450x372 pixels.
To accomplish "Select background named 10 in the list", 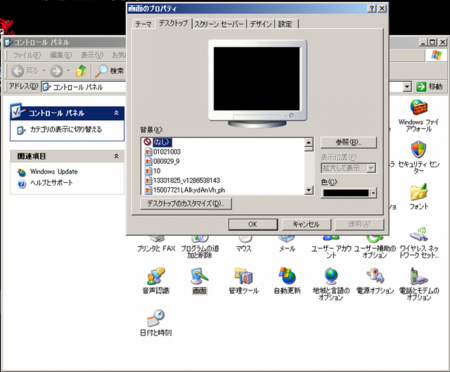I will [157, 171].
